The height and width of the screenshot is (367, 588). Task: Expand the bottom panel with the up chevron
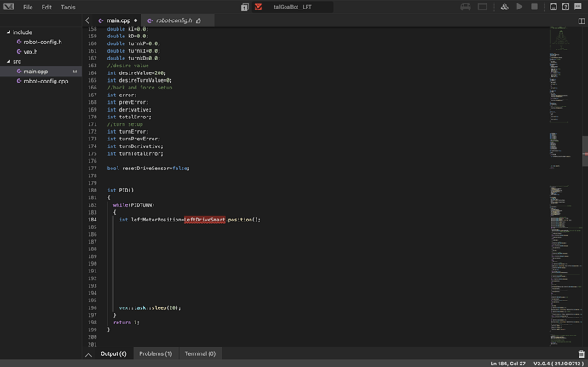click(89, 354)
